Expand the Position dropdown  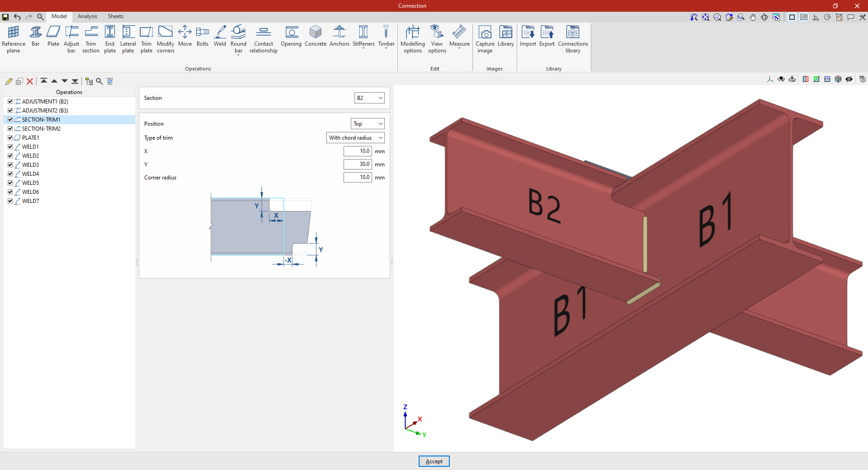(368, 124)
